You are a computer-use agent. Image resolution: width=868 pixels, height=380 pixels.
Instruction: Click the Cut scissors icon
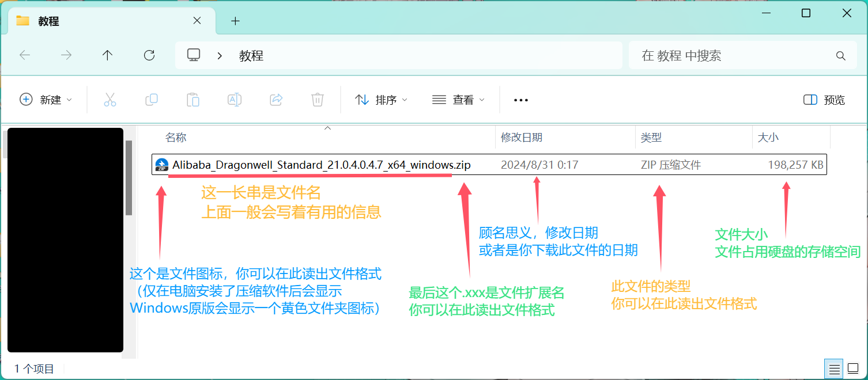pos(110,100)
